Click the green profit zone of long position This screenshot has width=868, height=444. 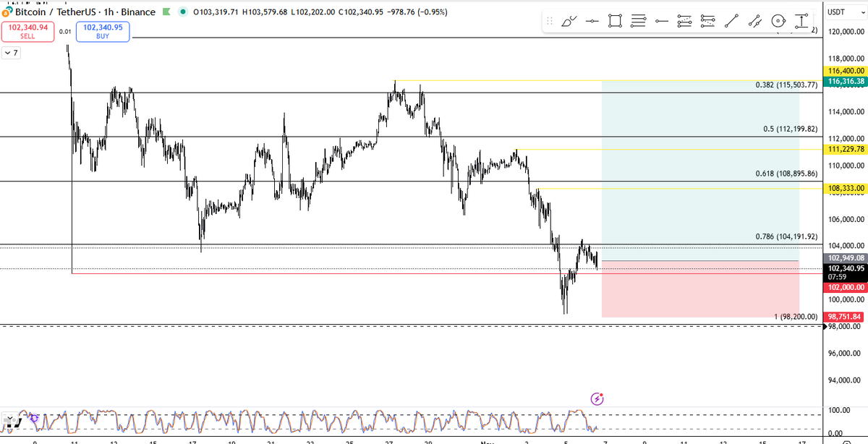point(700,171)
